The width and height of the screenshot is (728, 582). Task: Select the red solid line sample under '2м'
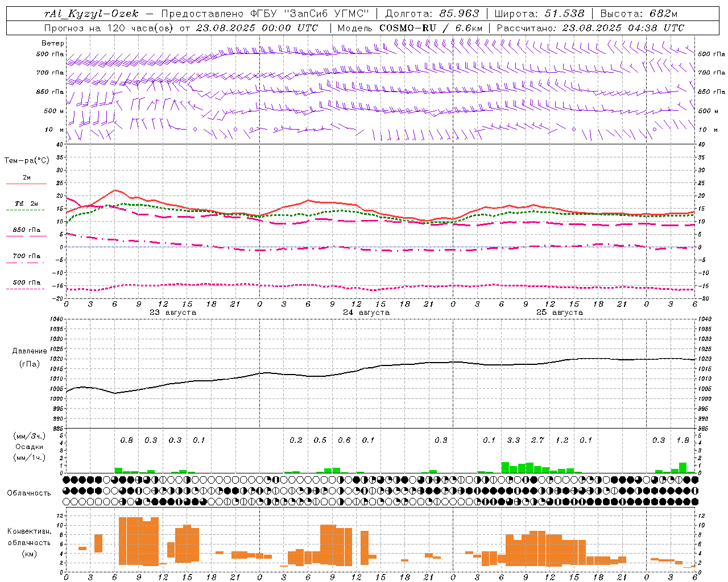coord(26,184)
